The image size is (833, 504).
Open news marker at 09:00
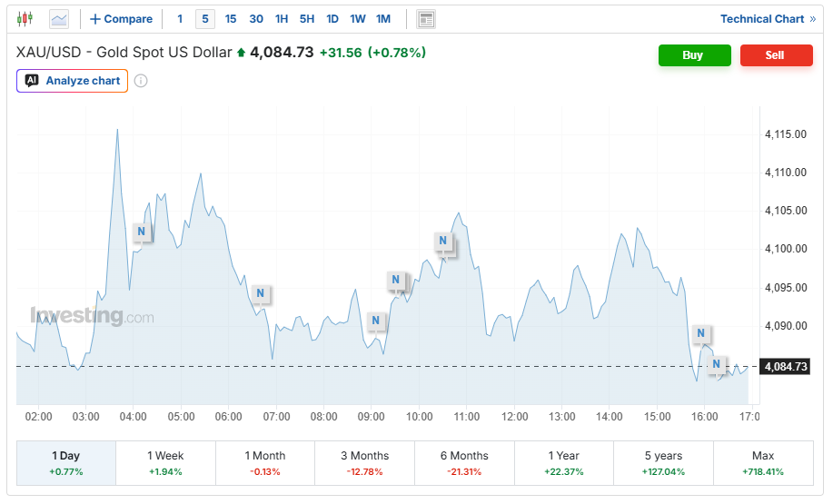[375, 321]
